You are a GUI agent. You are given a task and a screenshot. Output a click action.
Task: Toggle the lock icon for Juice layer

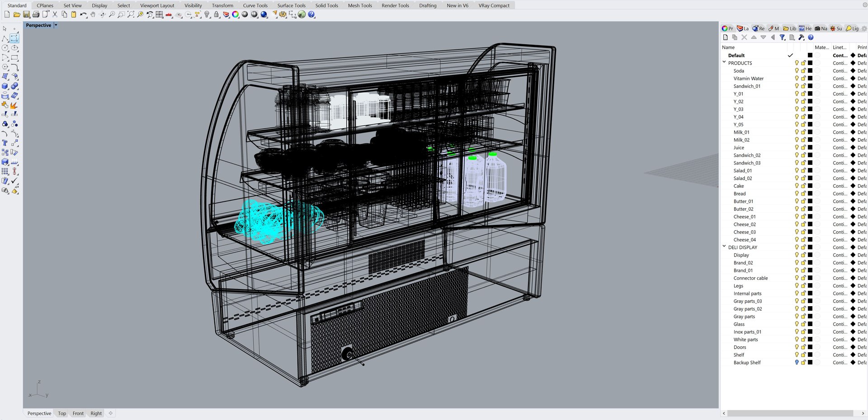point(804,148)
